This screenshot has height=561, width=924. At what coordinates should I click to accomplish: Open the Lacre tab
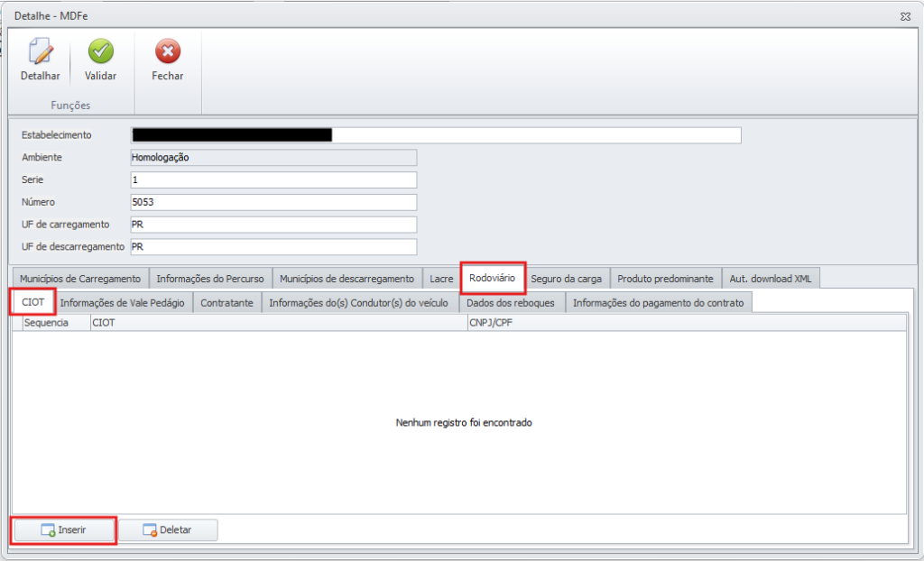point(441,279)
